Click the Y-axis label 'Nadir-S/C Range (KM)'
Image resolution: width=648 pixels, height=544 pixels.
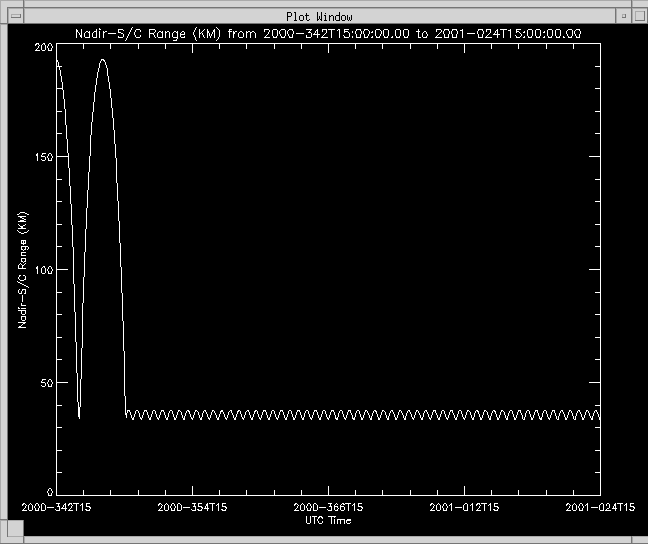21,269
